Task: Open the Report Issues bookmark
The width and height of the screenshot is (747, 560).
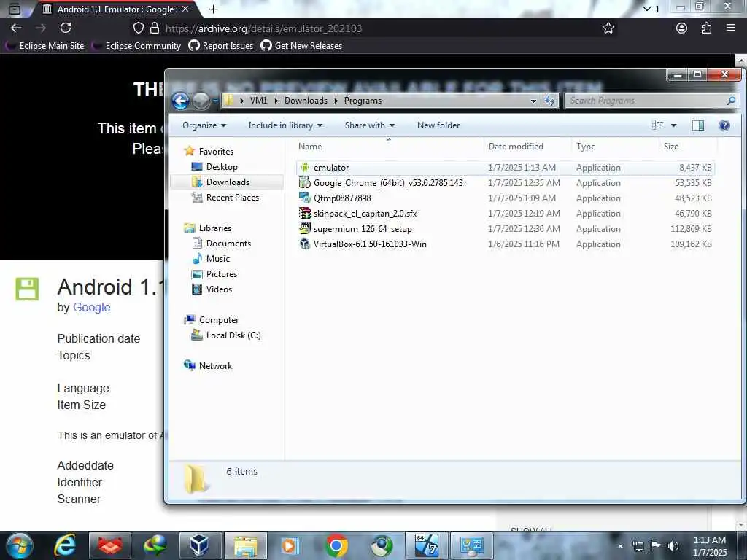Action: [x=221, y=46]
